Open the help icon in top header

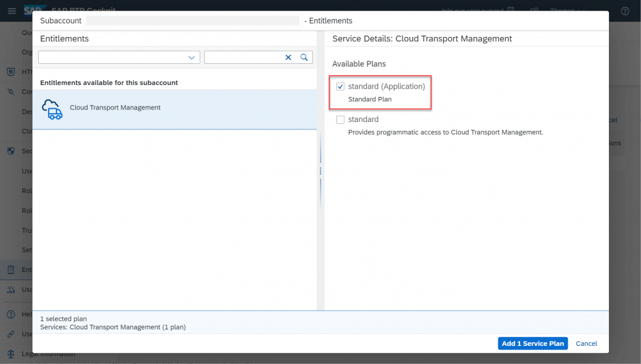point(625,11)
